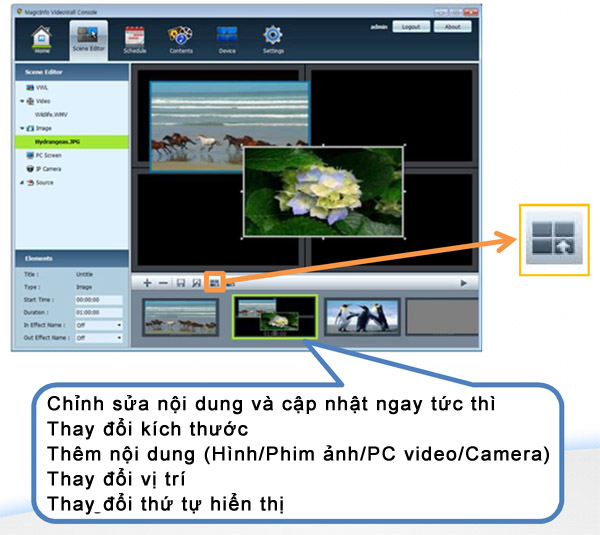Viewport: 600px width, 535px height.
Task: Collapse the Image tree node
Action: point(22,129)
